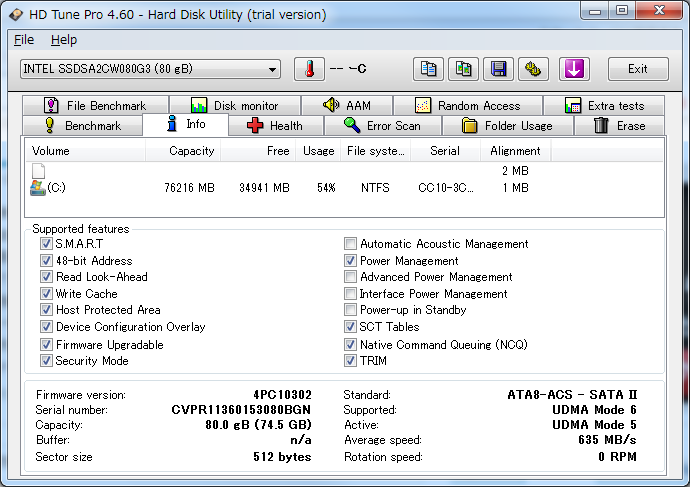Click the Alignment column header
The height and width of the screenshot is (487, 690).
coord(515,151)
